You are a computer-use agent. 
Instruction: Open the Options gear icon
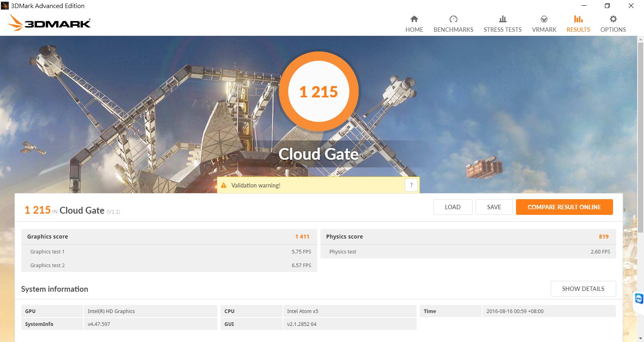613,19
